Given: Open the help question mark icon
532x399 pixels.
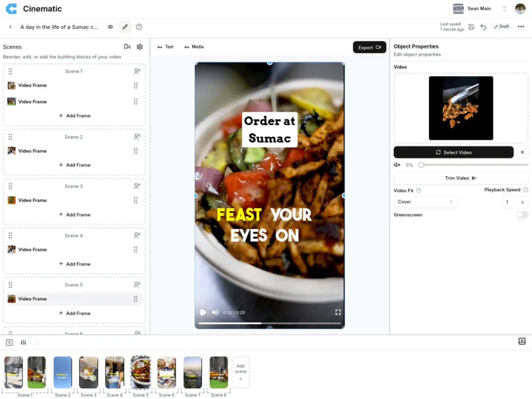Looking at the screenshot, I should click(x=139, y=27).
